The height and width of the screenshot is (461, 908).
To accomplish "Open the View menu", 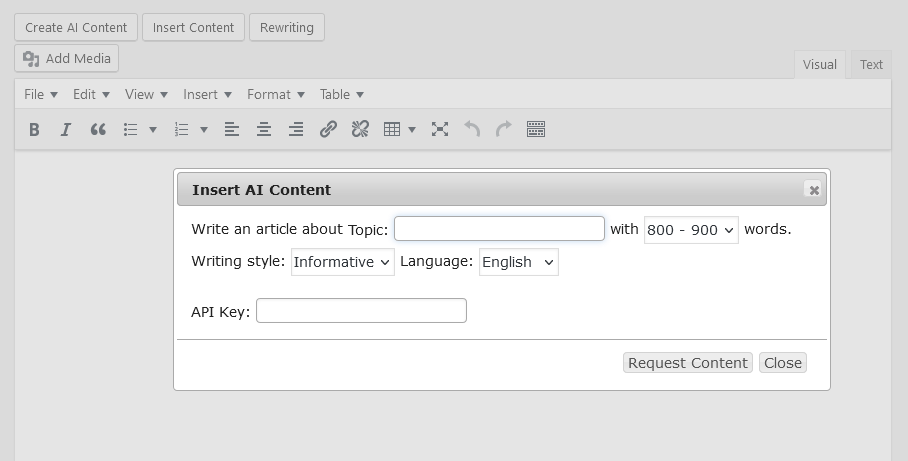I will pos(146,94).
